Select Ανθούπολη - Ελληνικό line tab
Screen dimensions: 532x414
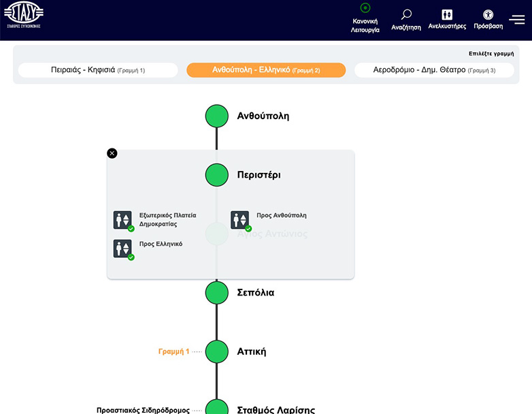[266, 70]
